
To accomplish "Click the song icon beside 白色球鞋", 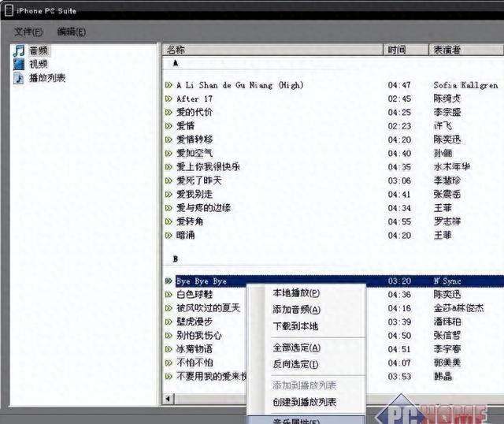I will [x=169, y=295].
